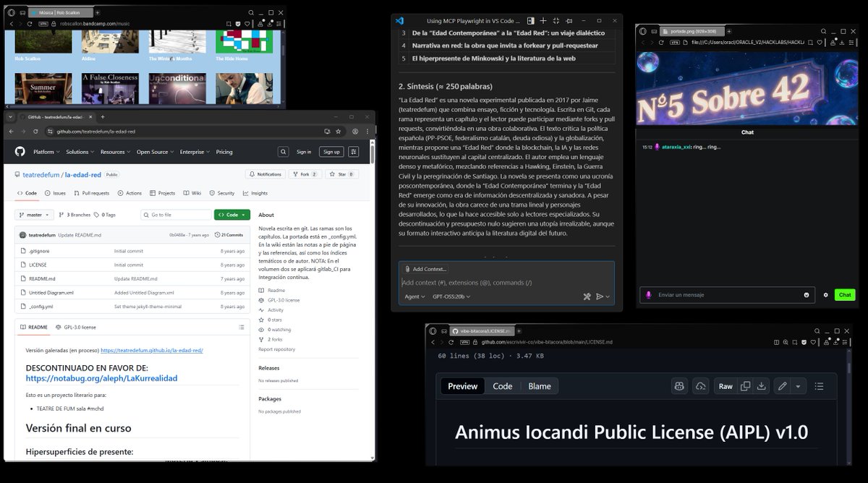Select the GPL-3.0 license tab beside README
The image size is (868, 483).
pyautogui.click(x=76, y=327)
